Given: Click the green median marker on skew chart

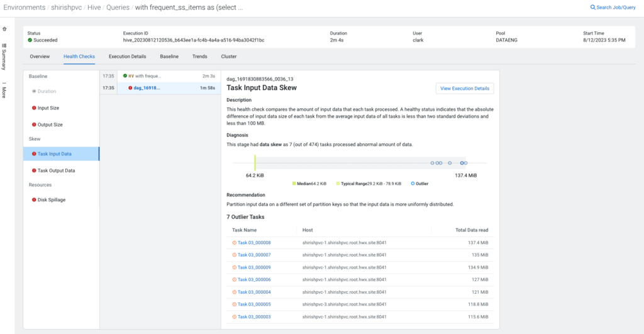Looking at the screenshot, I should coord(255,163).
